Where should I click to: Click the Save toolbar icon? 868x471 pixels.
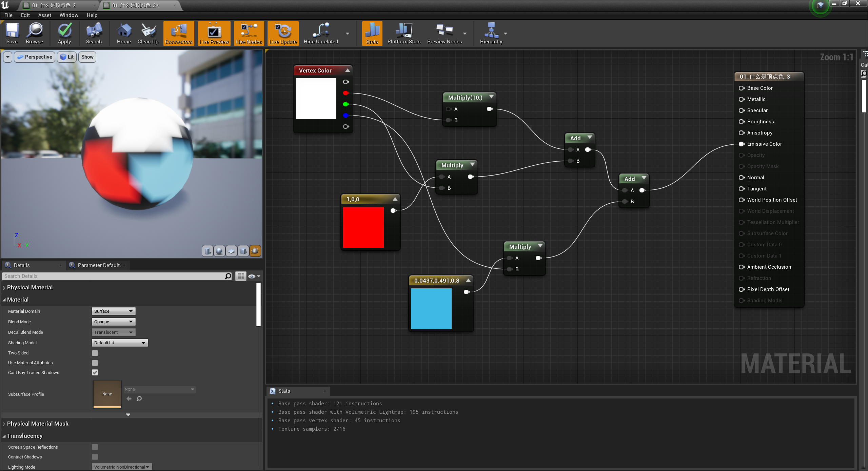12,33
